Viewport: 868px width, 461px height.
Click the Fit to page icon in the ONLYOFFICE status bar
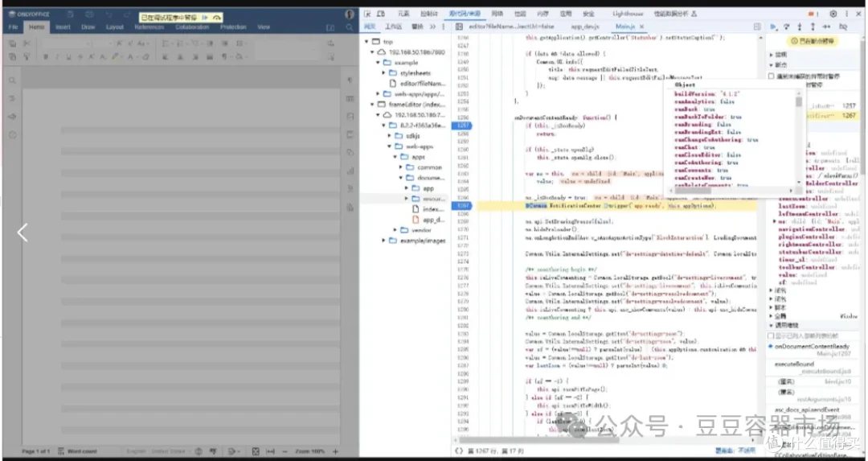pyautogui.click(x=256, y=451)
